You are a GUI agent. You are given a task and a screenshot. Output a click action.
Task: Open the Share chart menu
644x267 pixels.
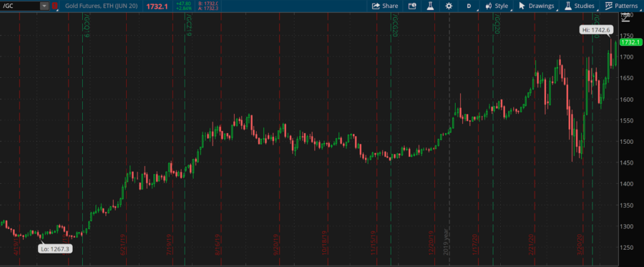pos(385,6)
